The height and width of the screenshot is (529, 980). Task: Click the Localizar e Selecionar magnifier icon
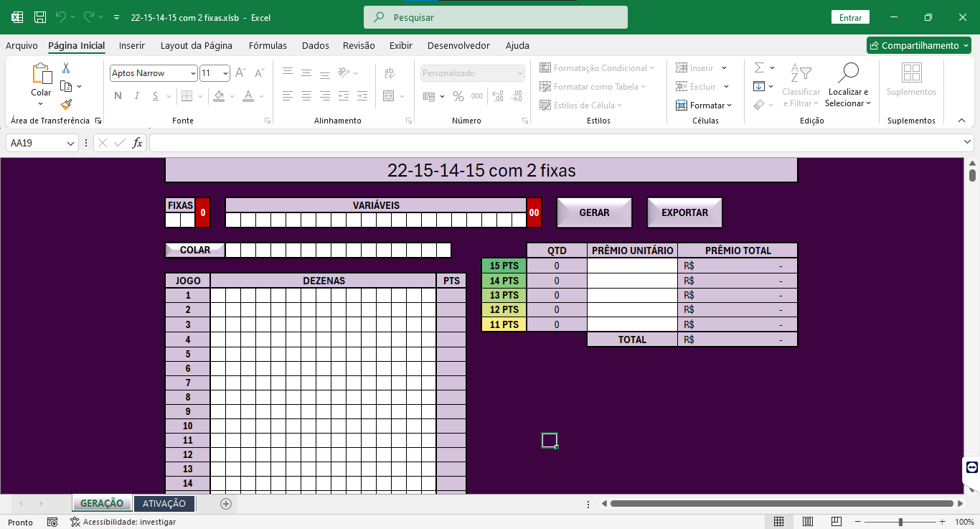pyautogui.click(x=848, y=73)
